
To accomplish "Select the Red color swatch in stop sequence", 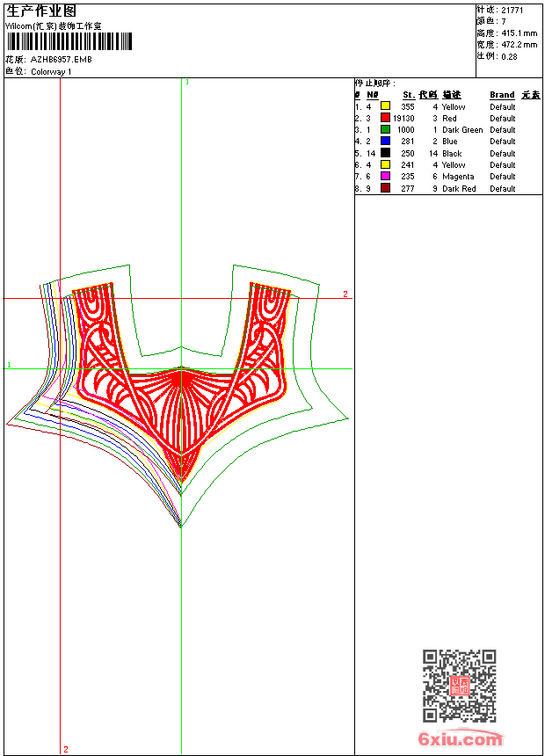I will (385, 118).
